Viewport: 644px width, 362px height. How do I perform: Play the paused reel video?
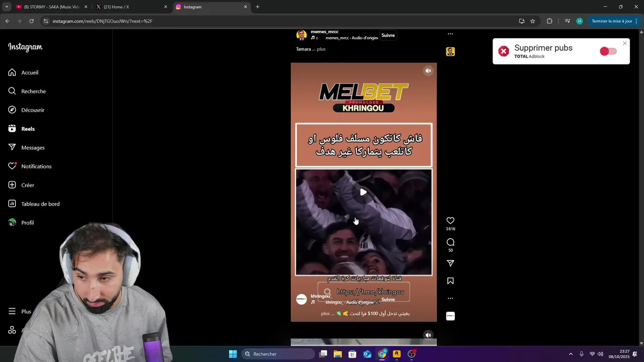click(x=363, y=192)
